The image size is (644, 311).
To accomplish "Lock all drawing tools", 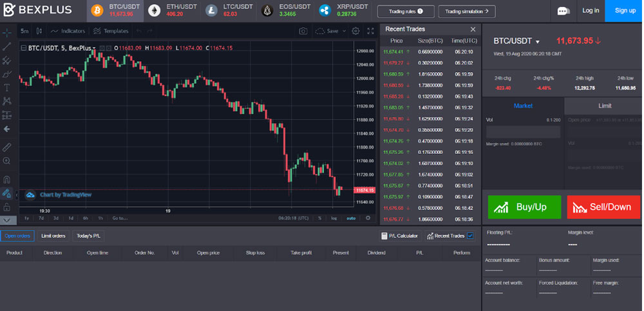I will pyautogui.click(x=6, y=207).
